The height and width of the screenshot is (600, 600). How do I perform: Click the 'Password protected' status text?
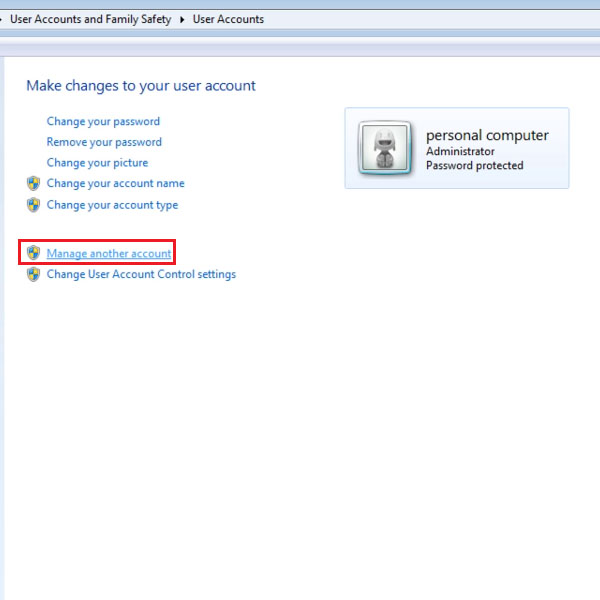point(474,166)
